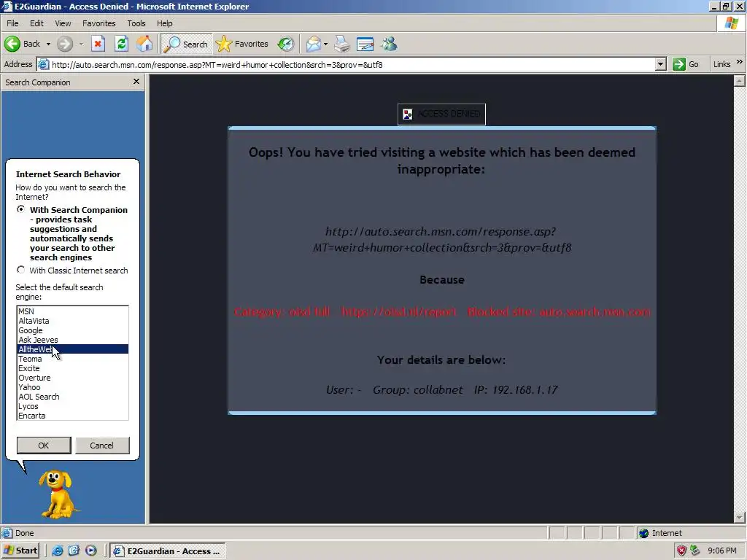Go back using the Back arrow icon
This screenshot has height=560, width=747.
coord(12,44)
